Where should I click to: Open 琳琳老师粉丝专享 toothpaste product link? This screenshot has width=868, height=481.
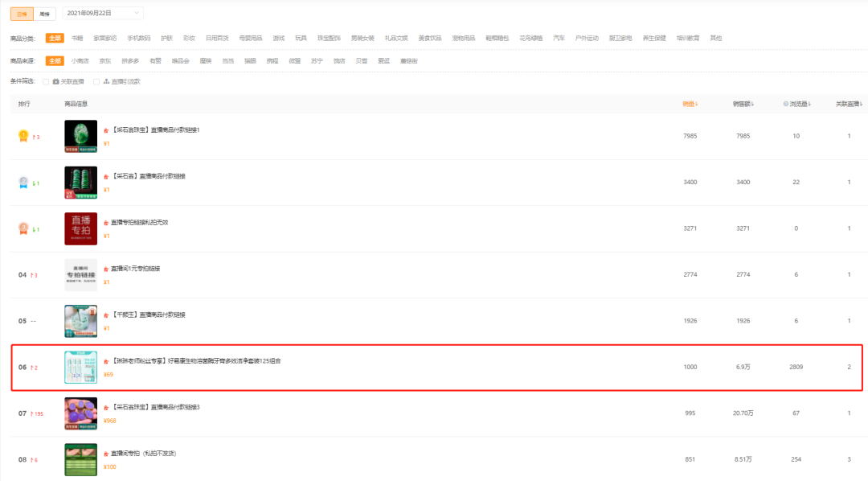(196, 361)
